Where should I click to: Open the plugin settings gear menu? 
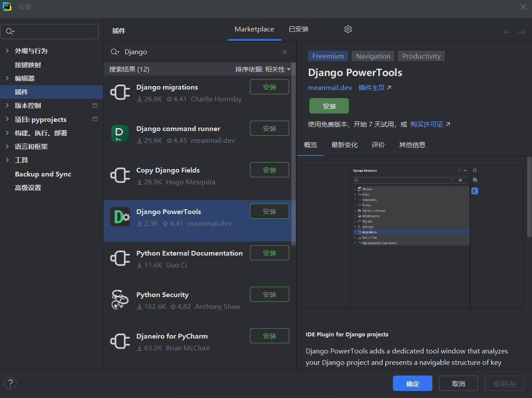pyautogui.click(x=348, y=29)
